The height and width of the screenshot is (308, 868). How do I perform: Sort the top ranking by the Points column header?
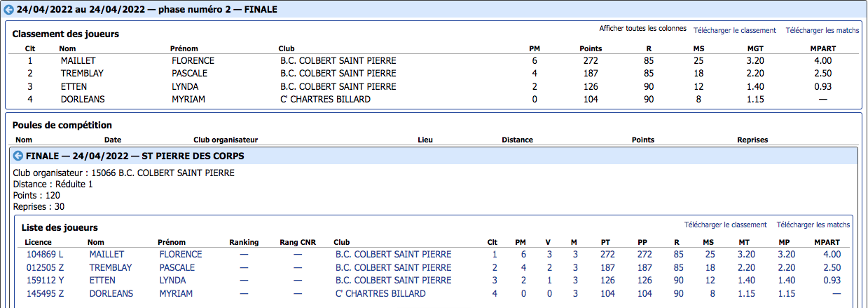pyautogui.click(x=591, y=49)
